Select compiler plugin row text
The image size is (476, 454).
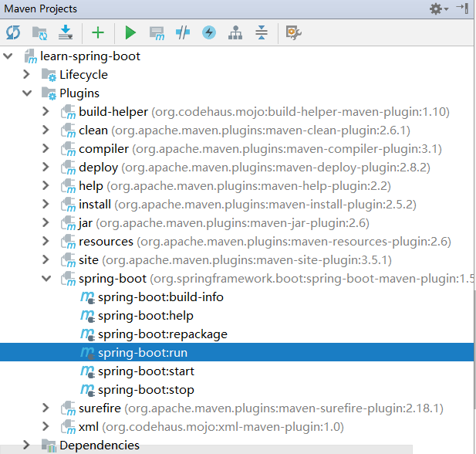(x=260, y=149)
